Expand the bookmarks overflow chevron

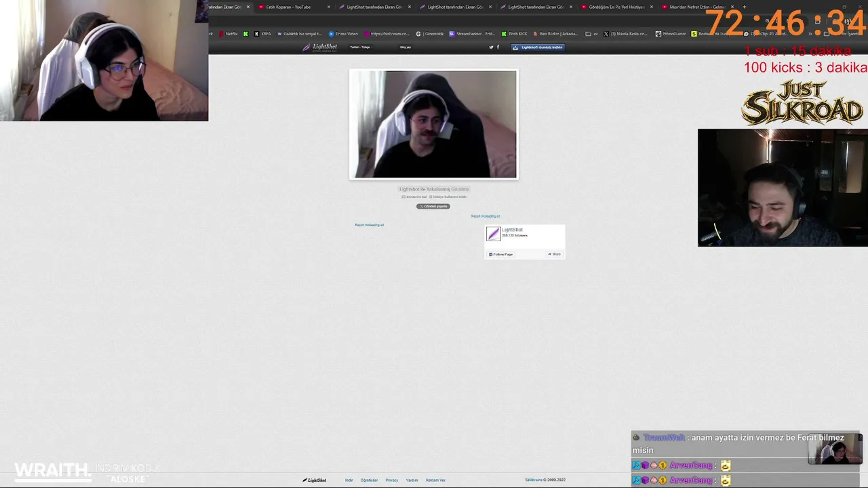tap(810, 34)
